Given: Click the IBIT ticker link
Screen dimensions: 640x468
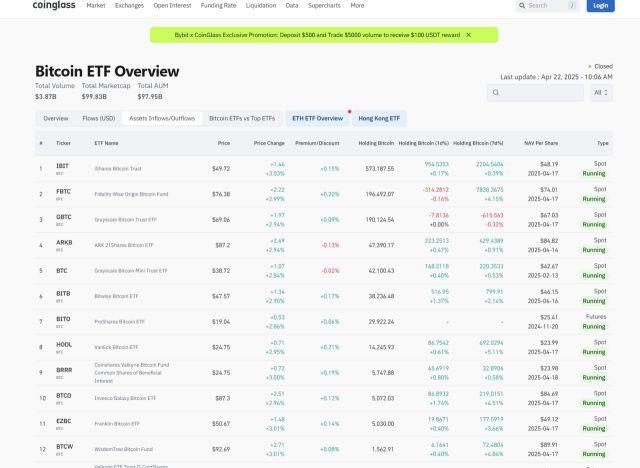Looking at the screenshot, I should [62, 165].
